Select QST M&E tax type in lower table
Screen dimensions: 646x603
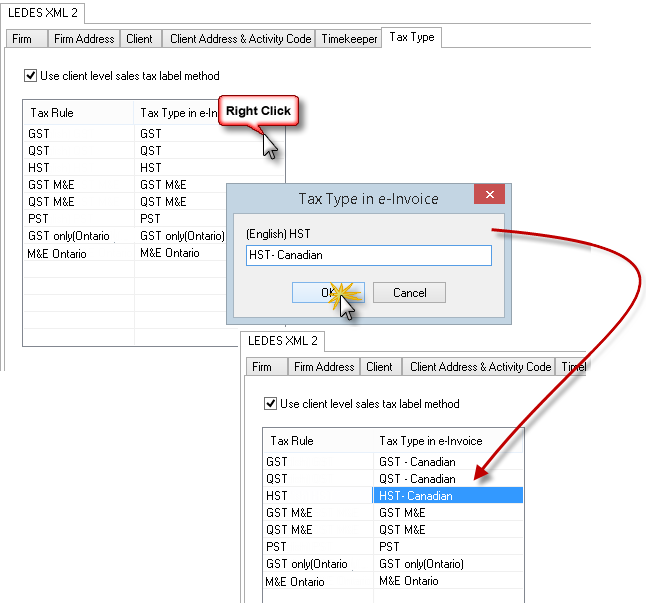click(448, 530)
